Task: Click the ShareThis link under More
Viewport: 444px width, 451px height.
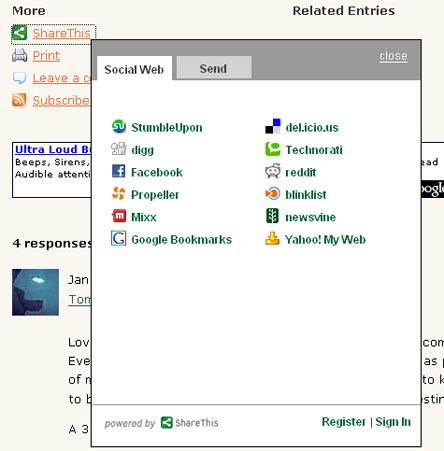Action: [61, 33]
